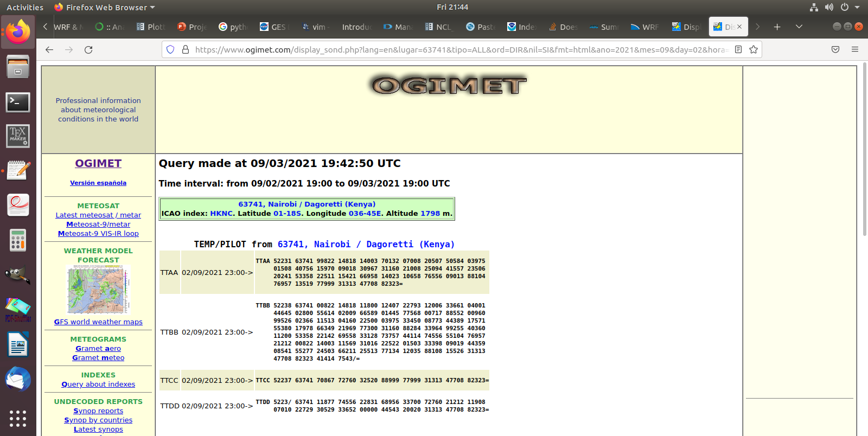This screenshot has width=868, height=436.
Task: Switch to the NCL tab
Action: (439, 27)
